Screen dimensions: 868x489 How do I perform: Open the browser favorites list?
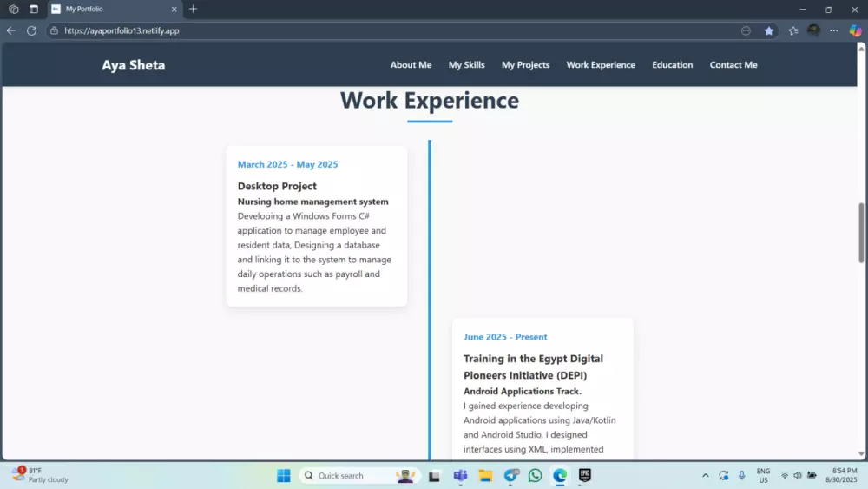tap(793, 31)
